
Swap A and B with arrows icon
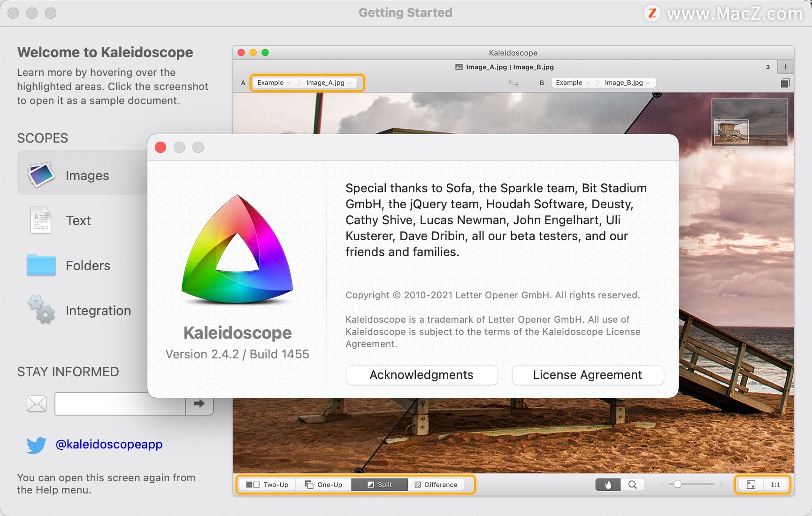click(x=513, y=83)
